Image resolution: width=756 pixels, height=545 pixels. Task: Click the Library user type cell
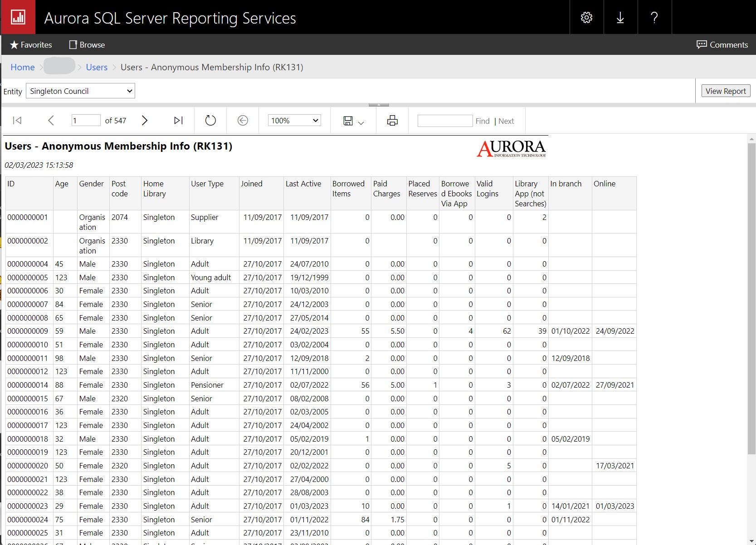[x=202, y=241]
